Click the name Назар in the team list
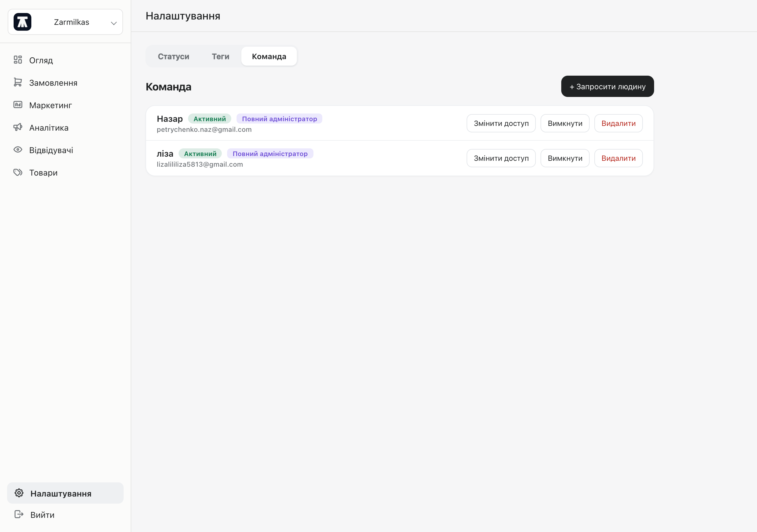The height and width of the screenshot is (532, 757). click(x=169, y=119)
